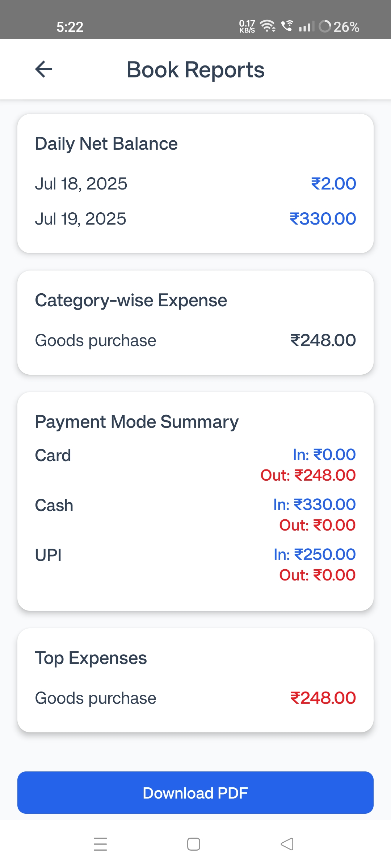Tap the Card payment mode row
391x868 pixels.
tap(195, 465)
